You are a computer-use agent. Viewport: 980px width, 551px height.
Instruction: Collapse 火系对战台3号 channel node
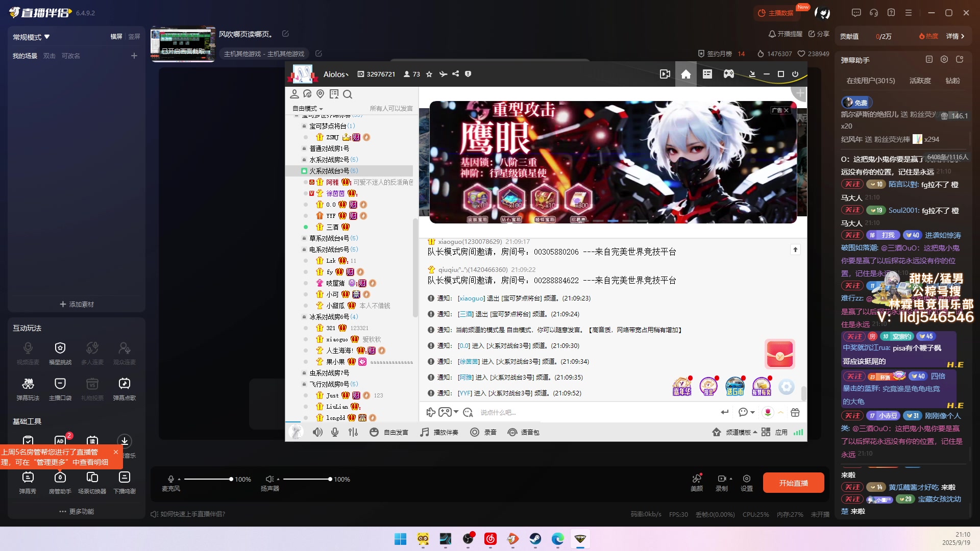tap(304, 171)
